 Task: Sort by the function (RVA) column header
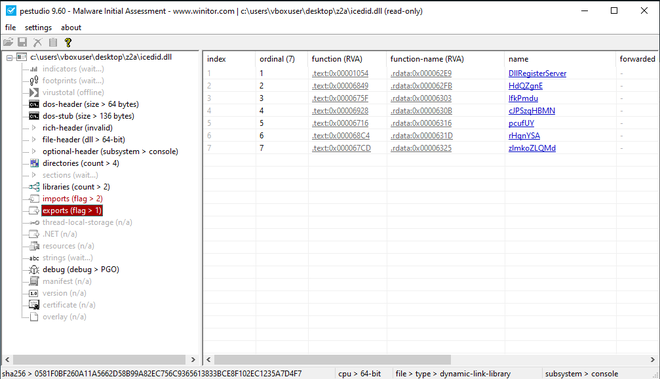(347, 59)
